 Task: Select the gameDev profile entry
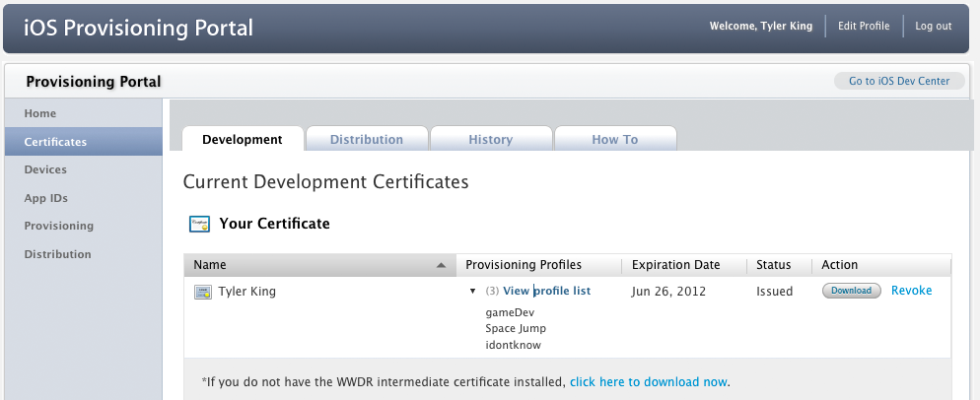click(x=510, y=312)
